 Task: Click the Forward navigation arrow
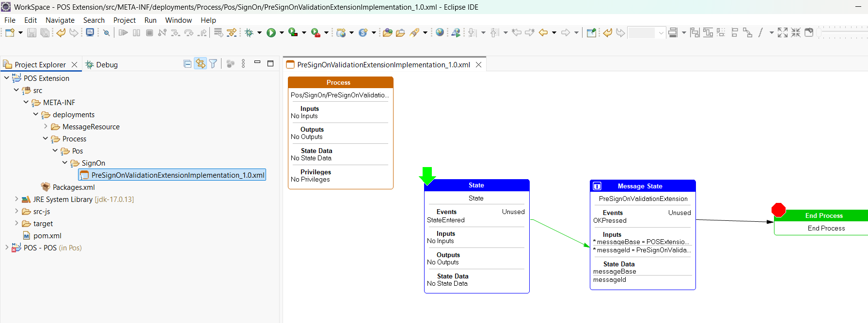pyautogui.click(x=565, y=32)
